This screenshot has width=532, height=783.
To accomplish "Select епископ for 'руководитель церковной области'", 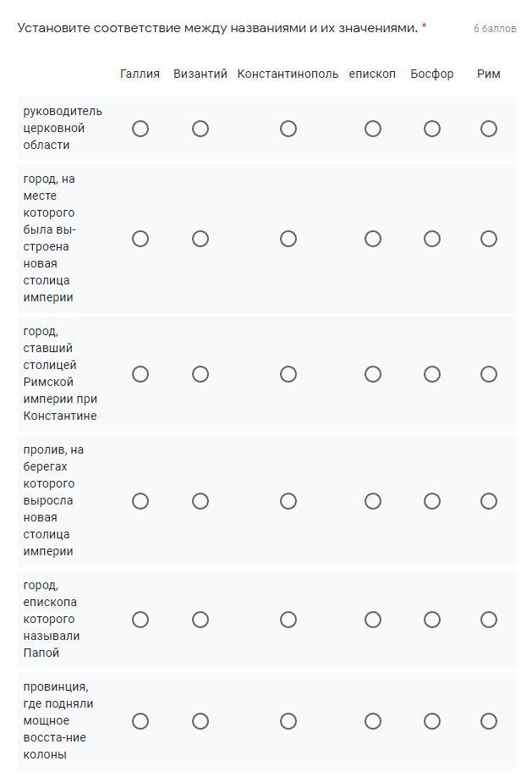I will pos(373,129).
